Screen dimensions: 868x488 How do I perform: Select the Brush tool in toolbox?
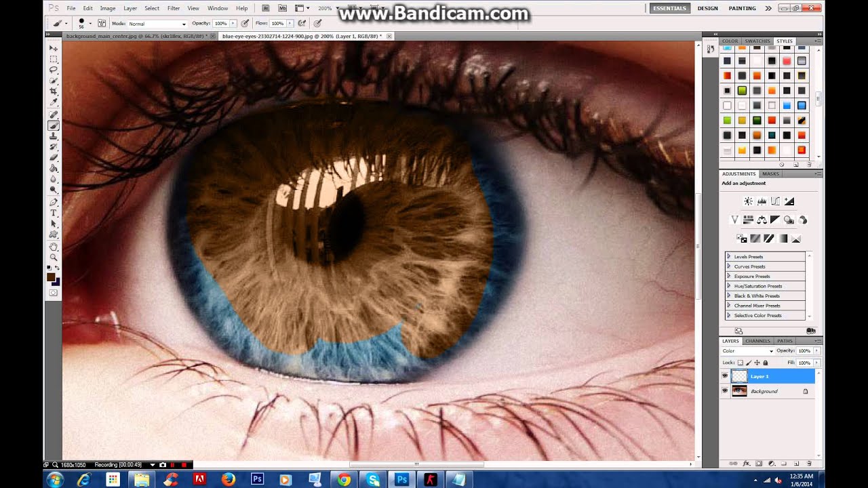[x=54, y=125]
